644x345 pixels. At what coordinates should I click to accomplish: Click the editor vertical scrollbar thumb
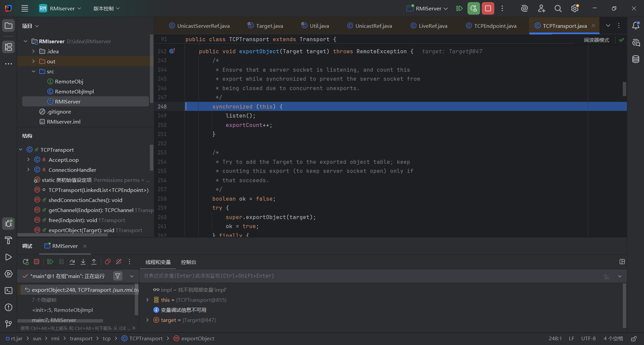point(624,89)
